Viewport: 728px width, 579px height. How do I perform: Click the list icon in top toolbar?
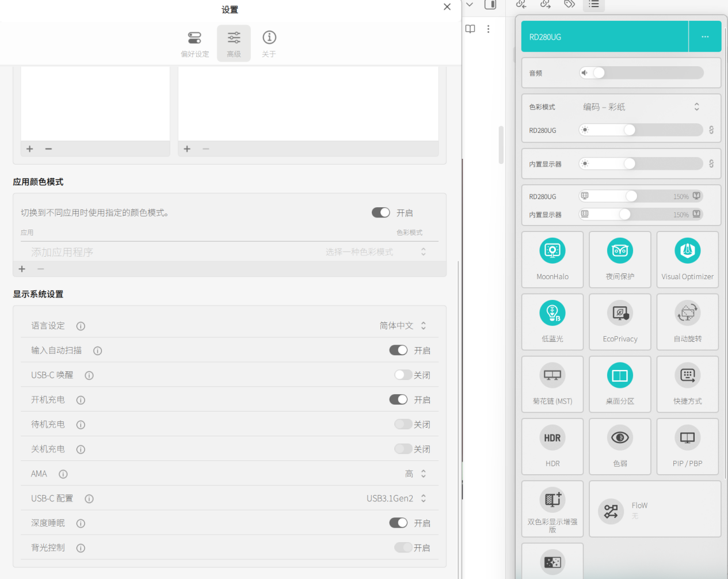(594, 5)
